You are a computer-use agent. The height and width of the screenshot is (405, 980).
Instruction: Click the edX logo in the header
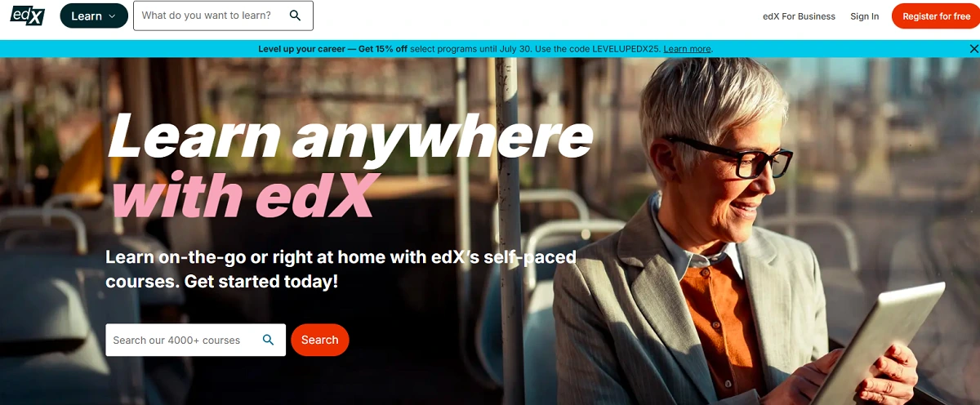coord(27,15)
